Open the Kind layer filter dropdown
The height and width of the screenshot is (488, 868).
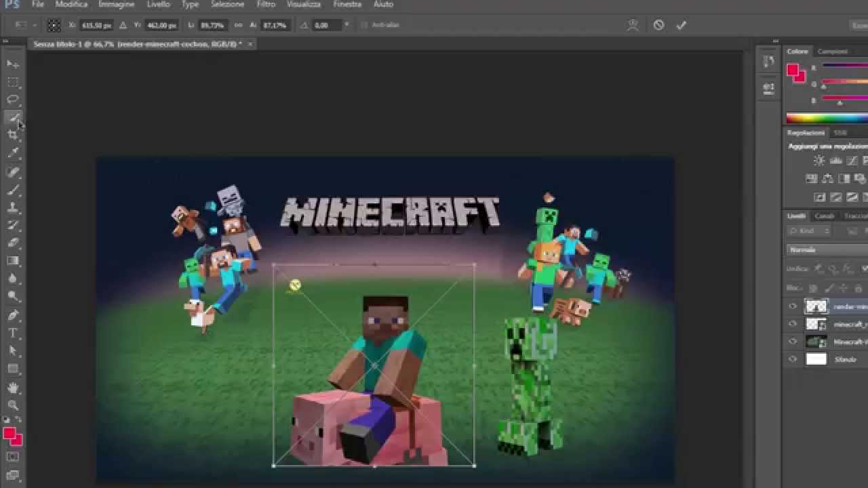(x=809, y=232)
